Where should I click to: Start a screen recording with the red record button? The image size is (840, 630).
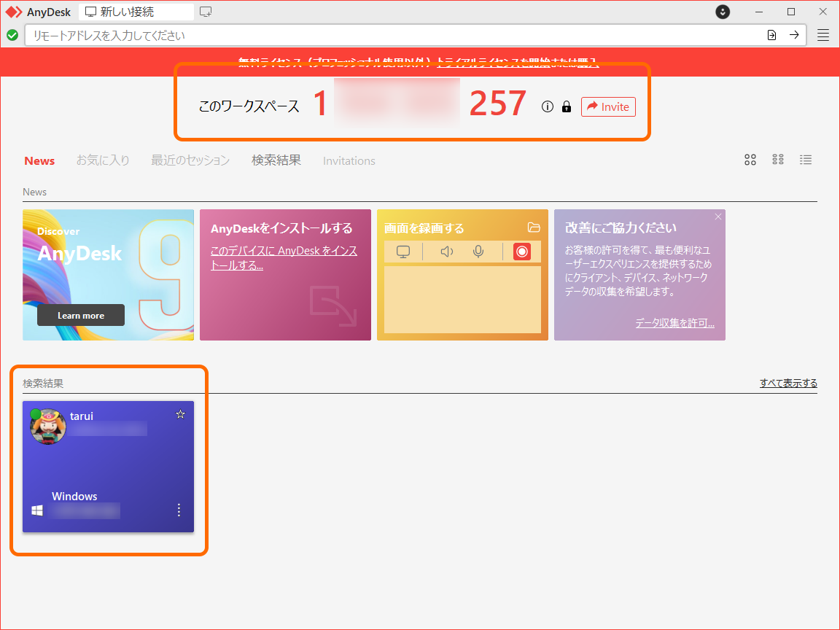[521, 252]
